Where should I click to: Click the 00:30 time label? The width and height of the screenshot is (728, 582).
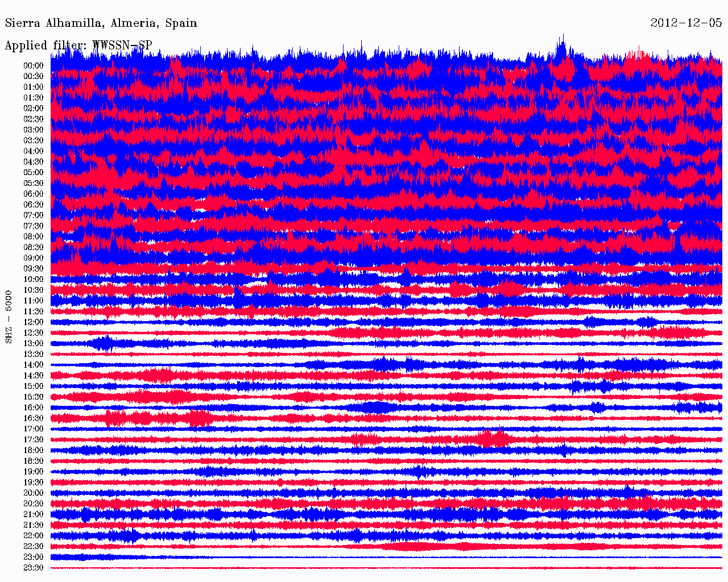pyautogui.click(x=34, y=77)
